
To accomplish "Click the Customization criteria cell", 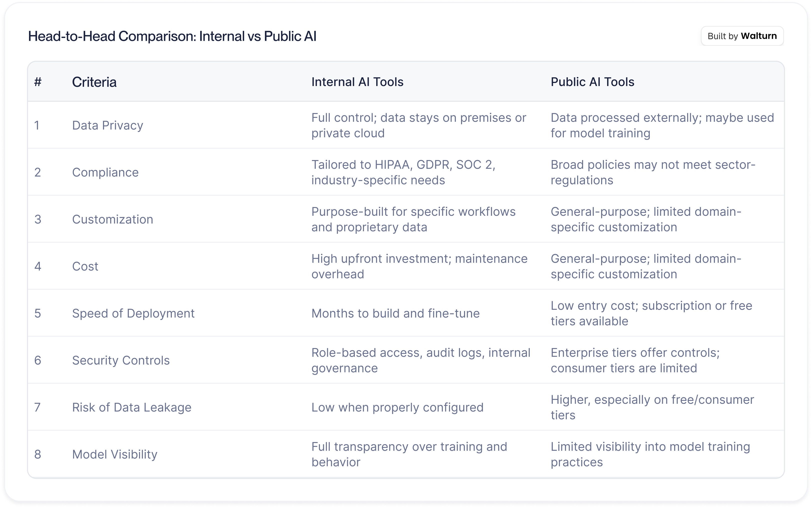I will [x=113, y=219].
